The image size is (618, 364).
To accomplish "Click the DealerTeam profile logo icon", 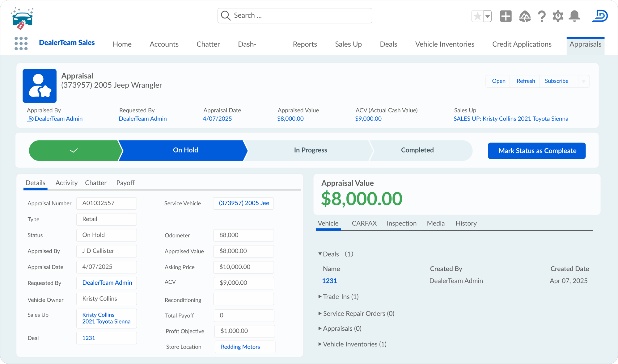I will (600, 16).
